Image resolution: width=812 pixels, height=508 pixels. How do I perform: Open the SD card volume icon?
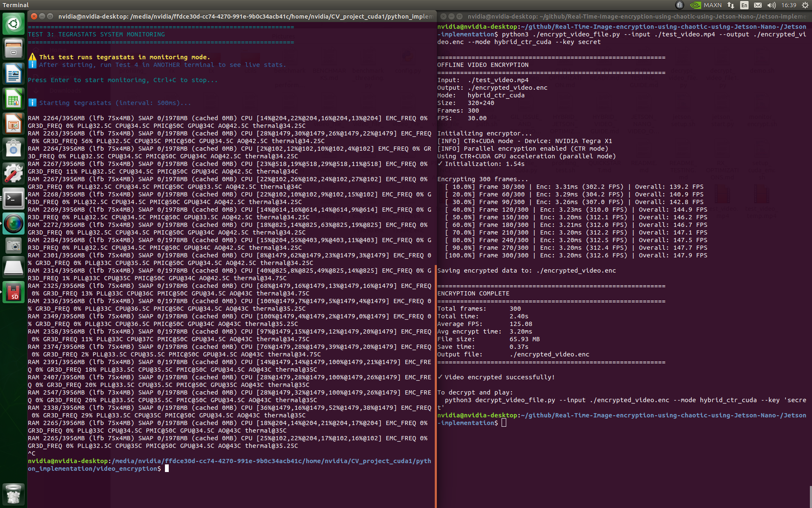14,293
